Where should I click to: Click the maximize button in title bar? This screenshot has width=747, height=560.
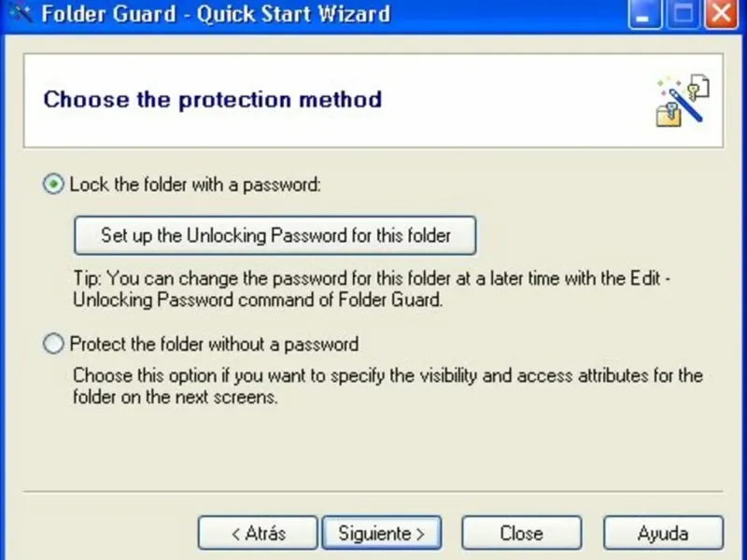(683, 14)
